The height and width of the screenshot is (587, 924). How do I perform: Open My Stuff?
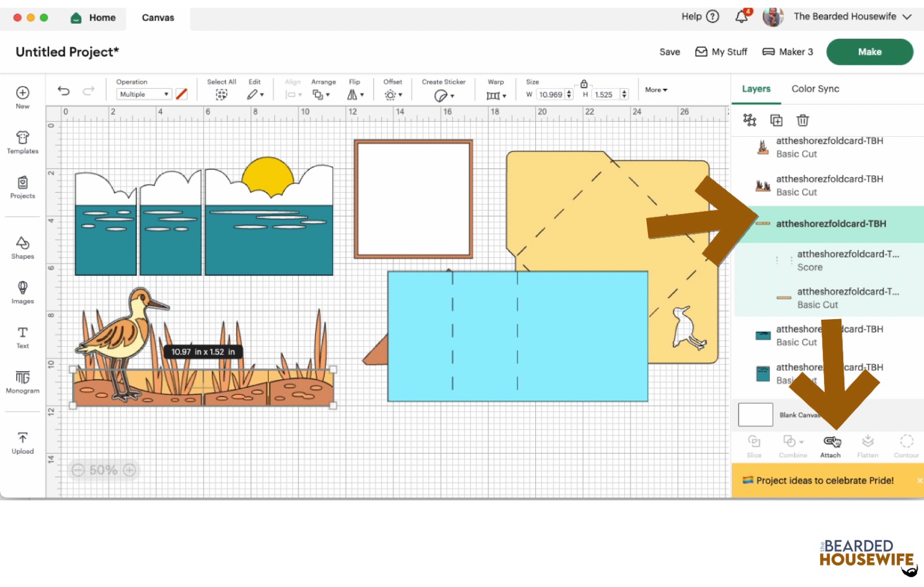coord(721,52)
